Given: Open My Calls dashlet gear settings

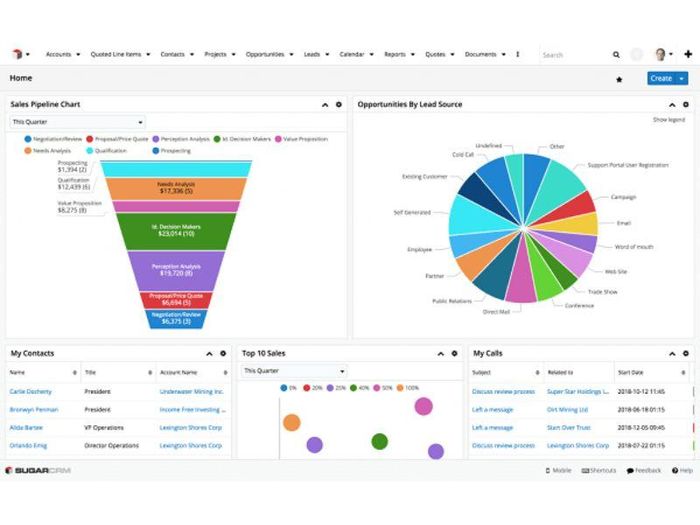Looking at the screenshot, I should coord(686,353).
